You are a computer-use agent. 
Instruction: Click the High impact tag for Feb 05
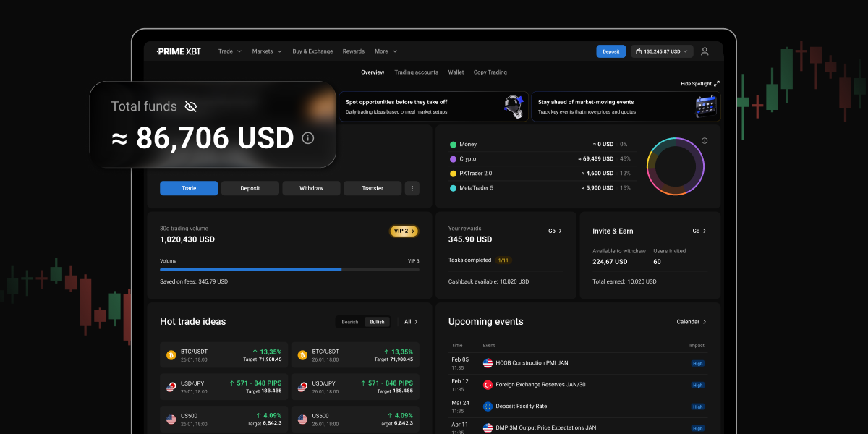point(697,364)
